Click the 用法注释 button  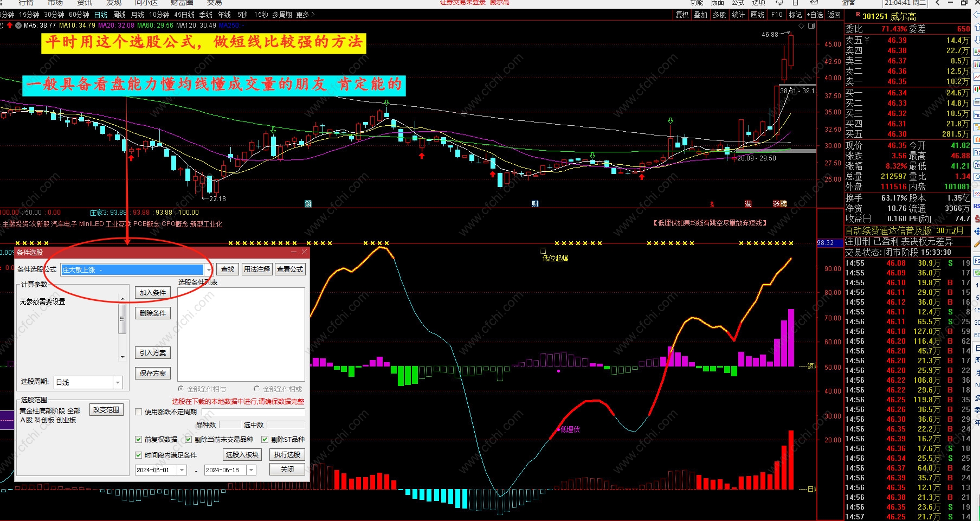click(x=256, y=269)
